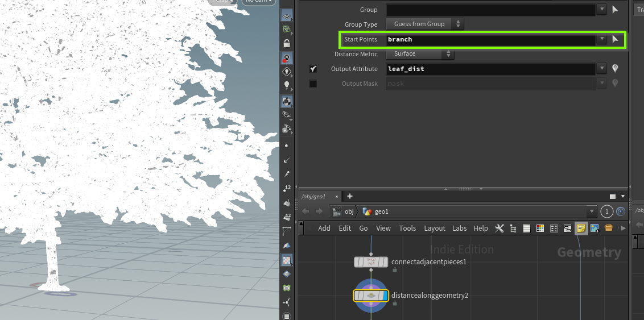
Task: Click the pin icon beside Output Attribute field
Action: (615, 69)
